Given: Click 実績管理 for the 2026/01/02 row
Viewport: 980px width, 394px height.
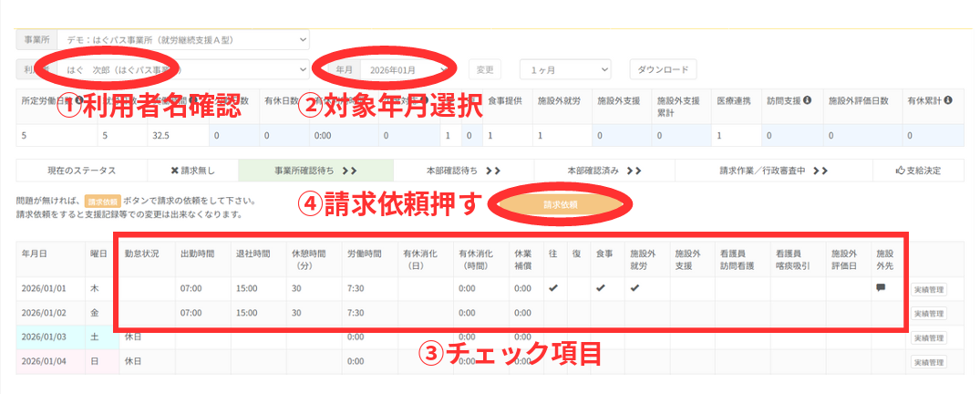Looking at the screenshot, I should click(x=928, y=314).
